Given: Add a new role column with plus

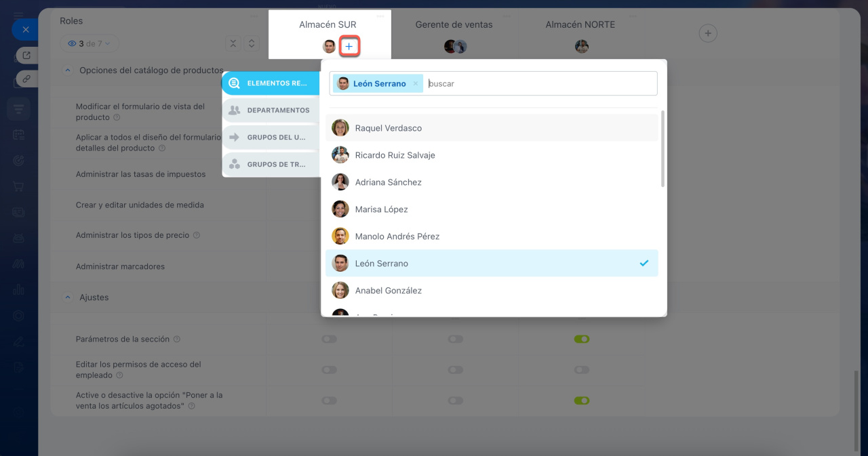Looking at the screenshot, I should [707, 33].
